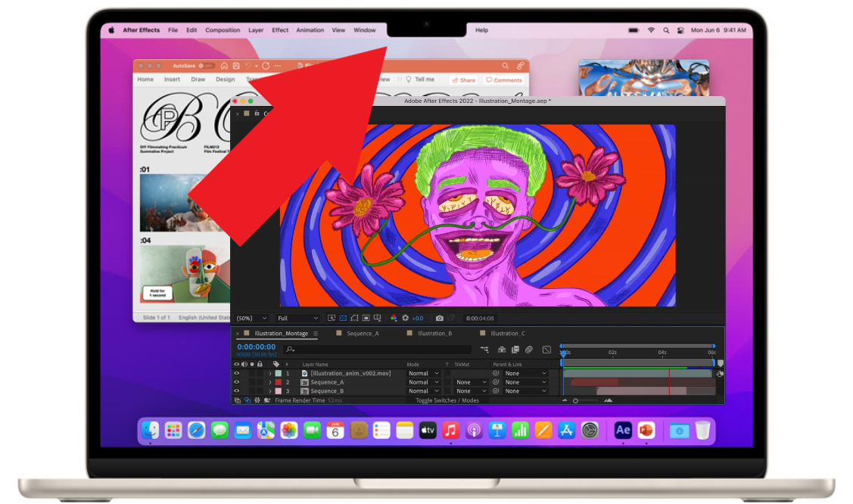
Task: Take a snapshot with the camera icon
Action: 440,318
